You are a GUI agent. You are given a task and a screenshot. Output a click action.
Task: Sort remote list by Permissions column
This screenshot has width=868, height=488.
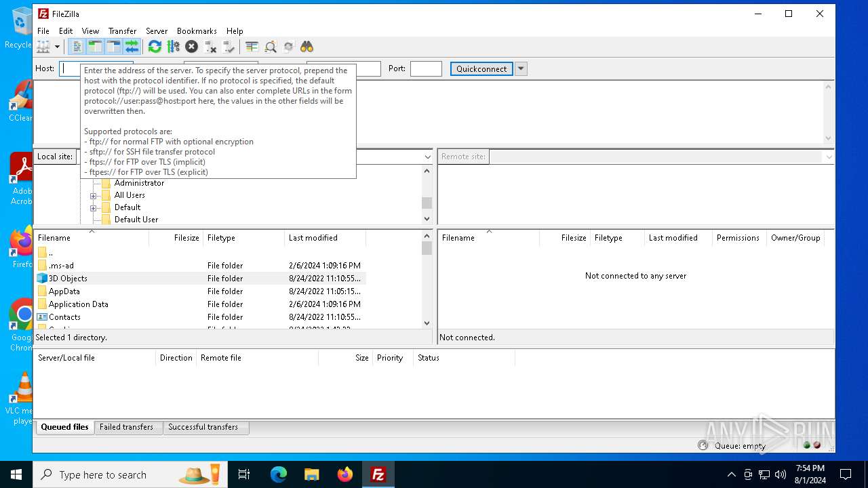pyautogui.click(x=739, y=238)
